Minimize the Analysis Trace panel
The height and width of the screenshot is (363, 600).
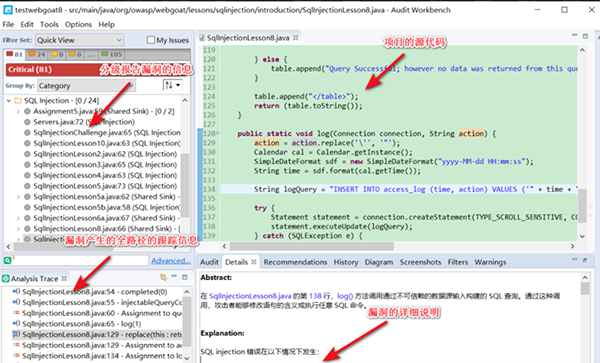pos(174,276)
